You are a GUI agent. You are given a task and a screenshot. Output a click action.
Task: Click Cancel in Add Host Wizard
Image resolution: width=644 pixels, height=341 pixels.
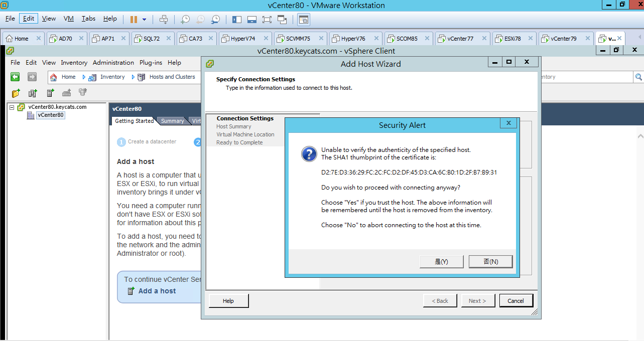(516, 301)
